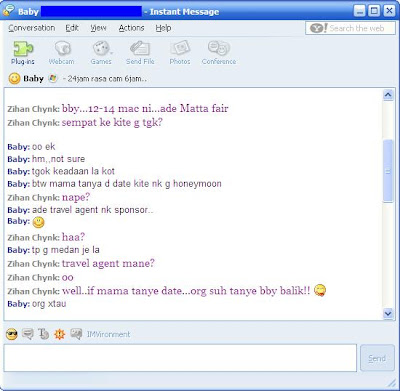Click the Yahoo Messenger title bar icon
400x391 pixels.
(x=8, y=11)
